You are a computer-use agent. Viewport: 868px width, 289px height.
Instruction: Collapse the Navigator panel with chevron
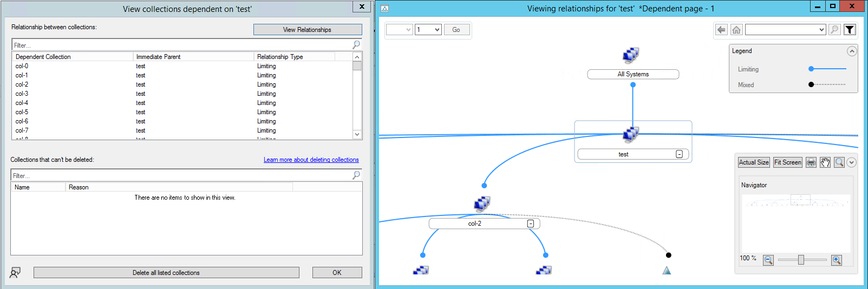click(851, 162)
